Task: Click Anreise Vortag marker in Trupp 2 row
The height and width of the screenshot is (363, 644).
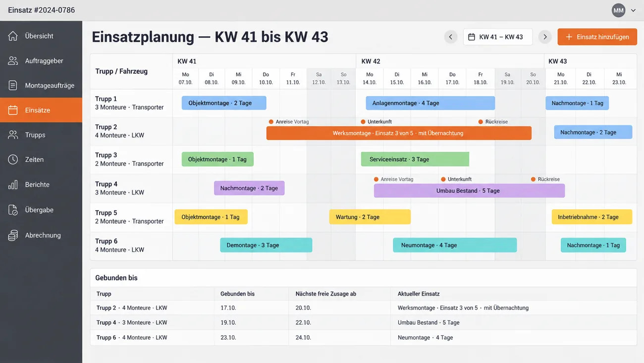Action: click(x=289, y=121)
